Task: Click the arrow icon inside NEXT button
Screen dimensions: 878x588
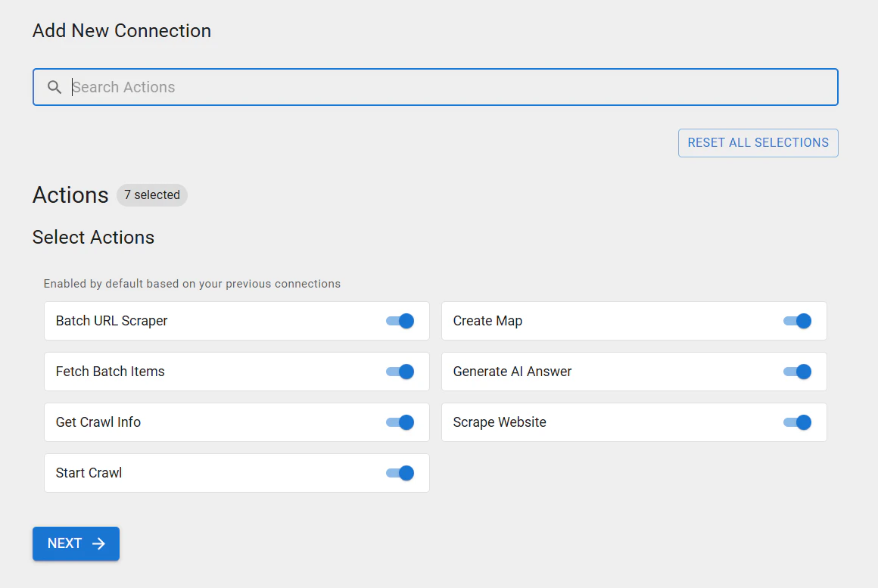Action: click(98, 543)
